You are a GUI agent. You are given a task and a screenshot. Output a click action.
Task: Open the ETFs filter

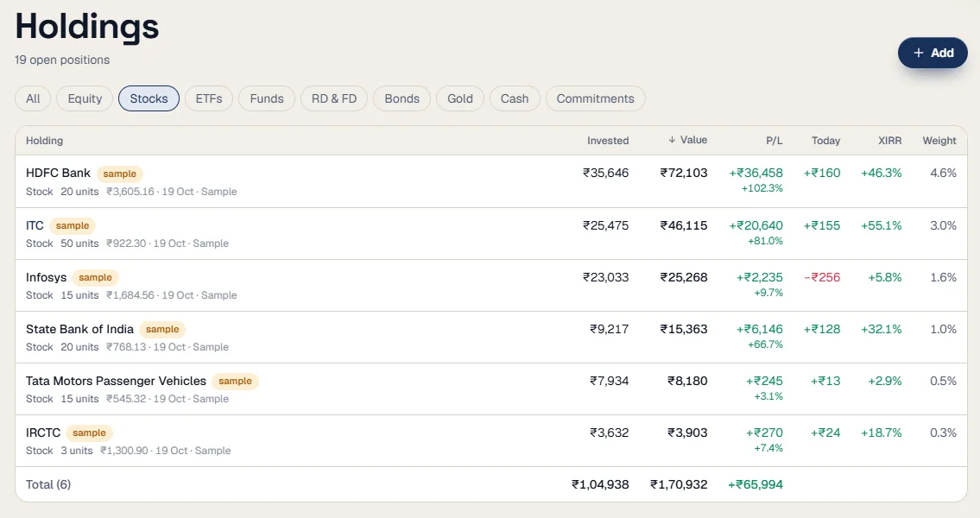pyautogui.click(x=209, y=98)
